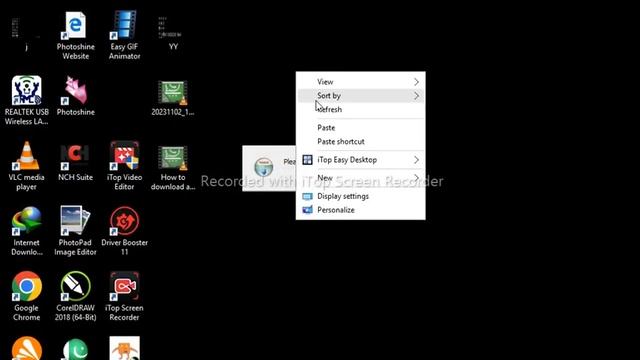Expand the iTop Easy Desktop submenu arrow

point(416,160)
